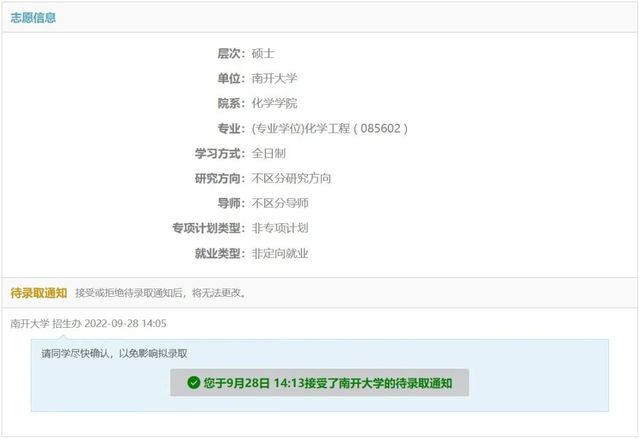Click the 专项计划类型 field label
This screenshot has height=439, width=639.
coord(209,228)
